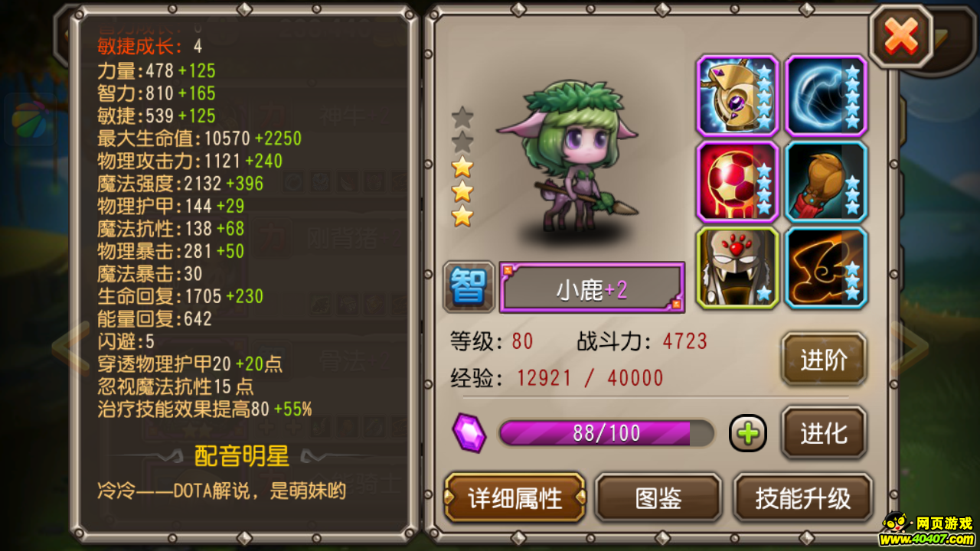Screen dimensions: 980x551
Task: Select the orange flame wing equipment icon
Action: [x=826, y=267]
